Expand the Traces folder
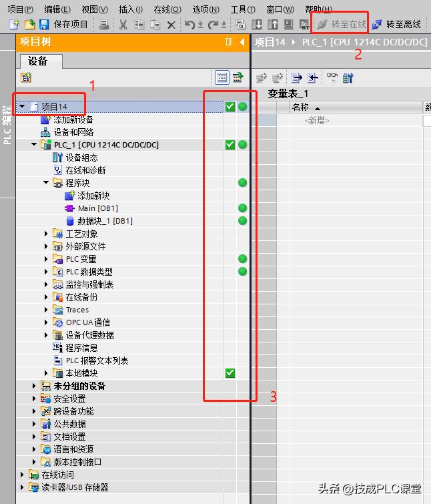The image size is (431, 504). coord(46,310)
